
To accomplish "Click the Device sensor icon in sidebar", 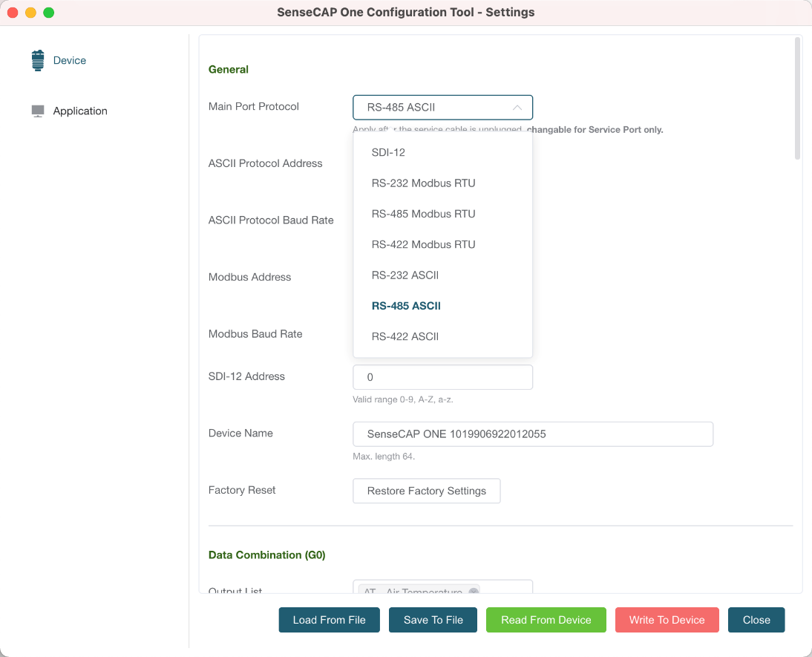I will (38, 60).
